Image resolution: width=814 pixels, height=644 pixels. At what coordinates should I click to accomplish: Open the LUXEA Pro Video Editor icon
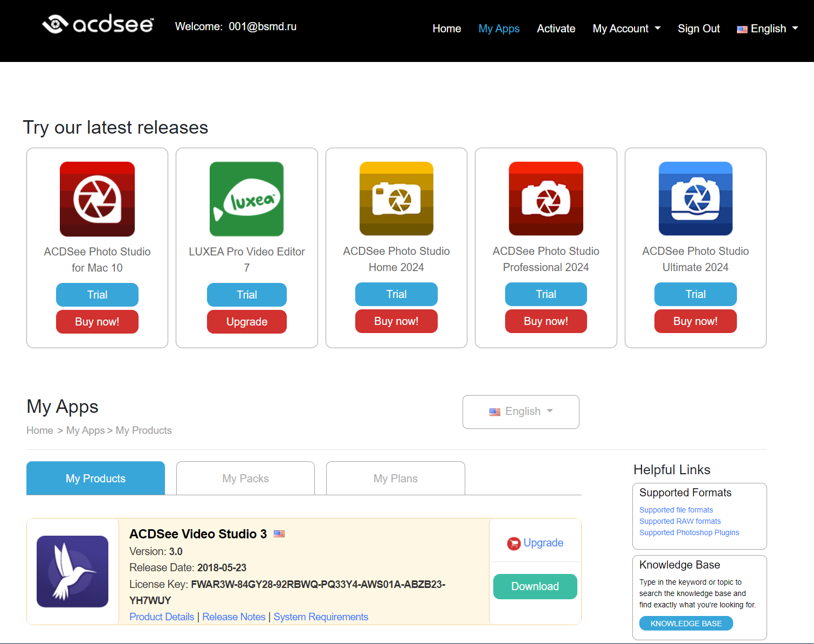(x=246, y=199)
